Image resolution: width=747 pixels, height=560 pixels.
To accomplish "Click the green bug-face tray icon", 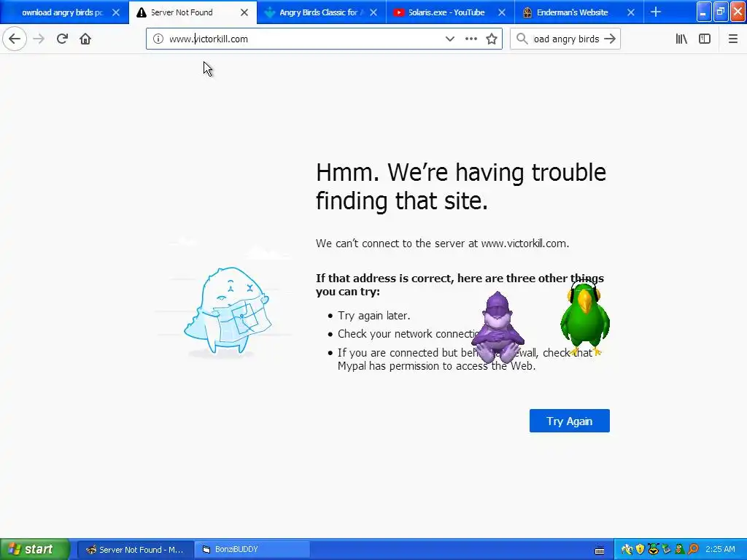I will [653, 550].
